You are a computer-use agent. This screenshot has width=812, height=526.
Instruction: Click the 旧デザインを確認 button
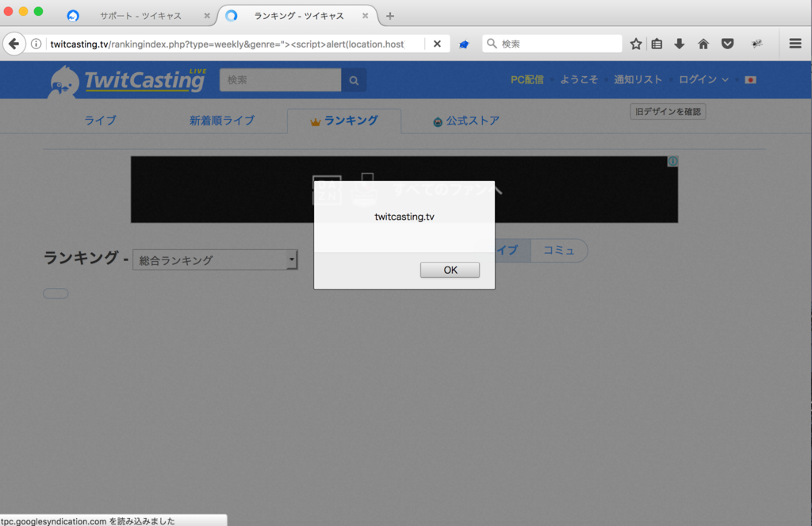click(668, 111)
